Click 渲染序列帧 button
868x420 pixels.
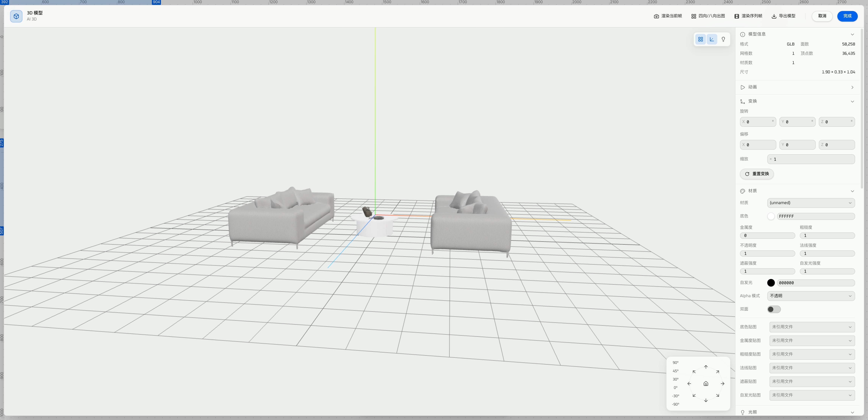click(x=748, y=16)
